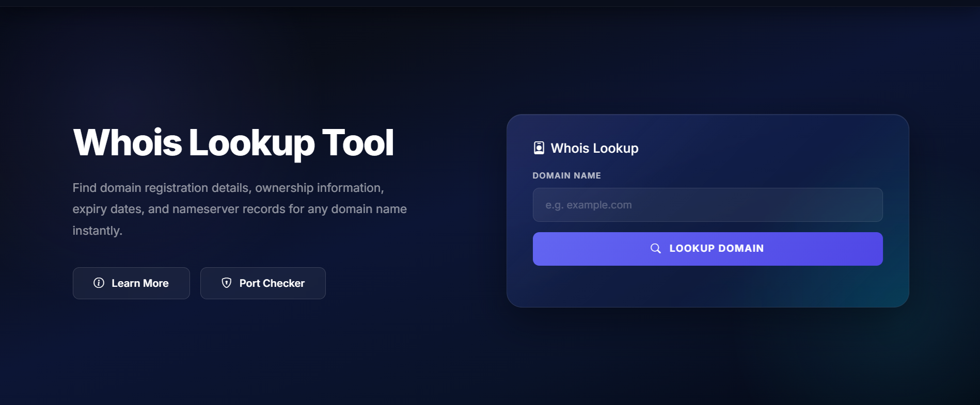Click the Whois Lookup card title

coord(594,148)
